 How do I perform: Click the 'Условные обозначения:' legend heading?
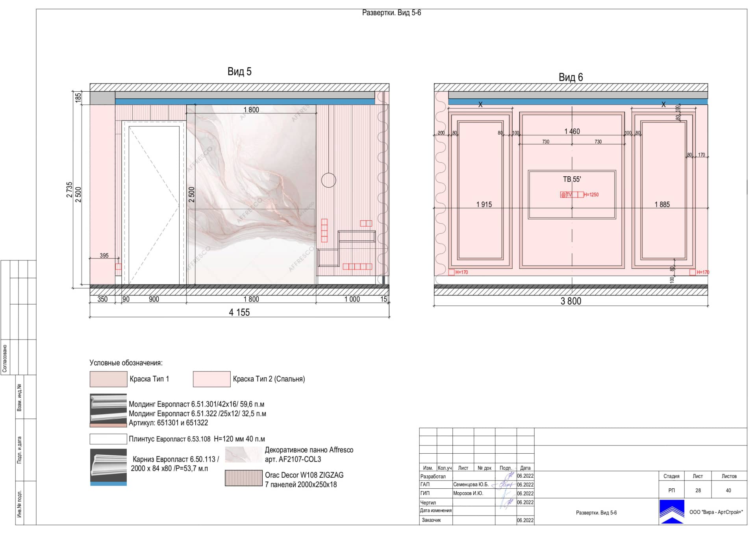coord(126,363)
